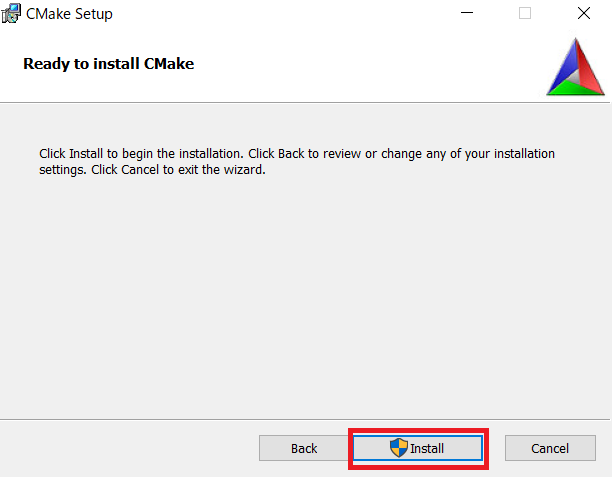
Task: Click the empty gray area of dialog body
Action: point(300,300)
